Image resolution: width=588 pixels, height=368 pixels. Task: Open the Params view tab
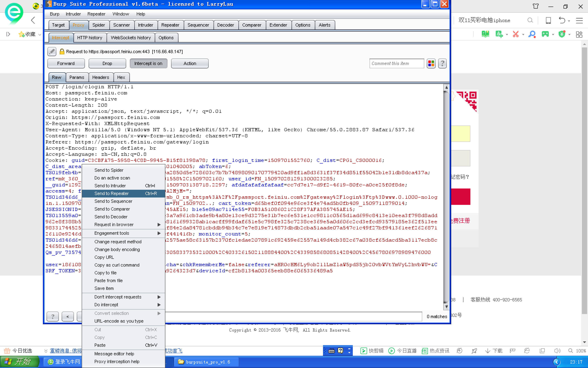pyautogui.click(x=77, y=77)
